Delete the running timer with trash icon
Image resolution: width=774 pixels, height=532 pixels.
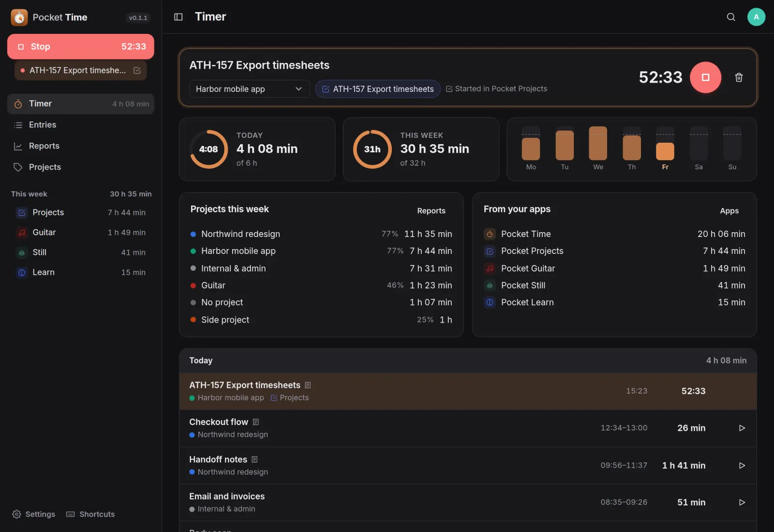[x=739, y=77]
